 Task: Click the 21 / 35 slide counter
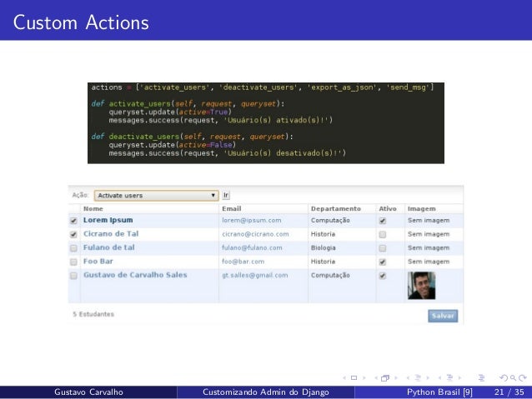point(509,392)
